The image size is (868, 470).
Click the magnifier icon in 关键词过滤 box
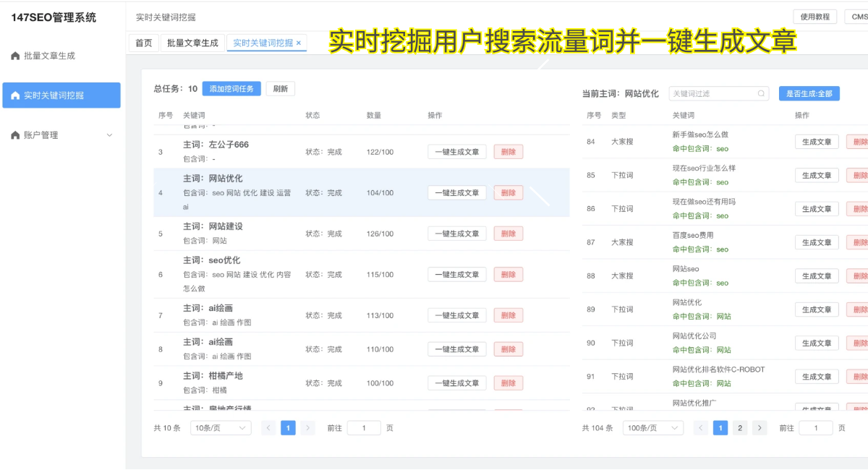760,93
